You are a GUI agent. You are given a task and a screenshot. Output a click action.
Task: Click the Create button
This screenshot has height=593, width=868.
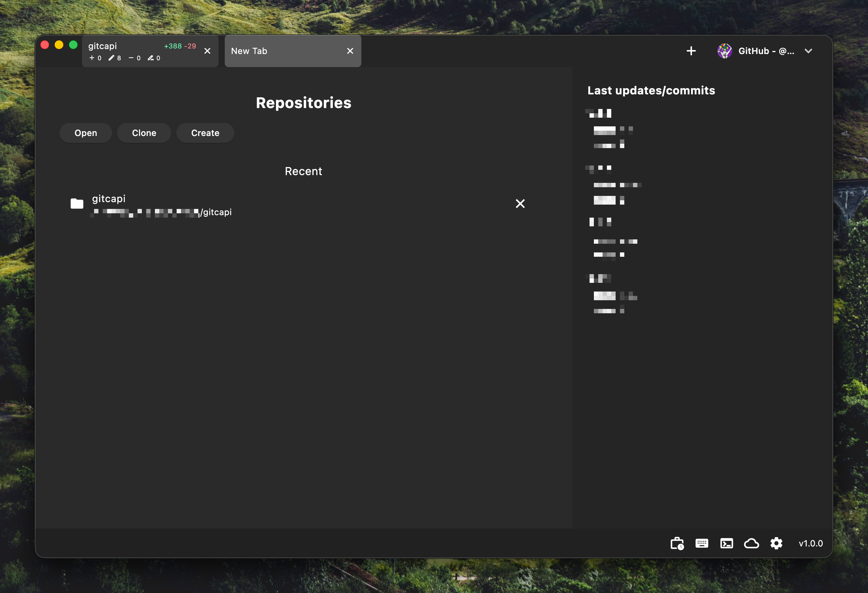tap(205, 133)
